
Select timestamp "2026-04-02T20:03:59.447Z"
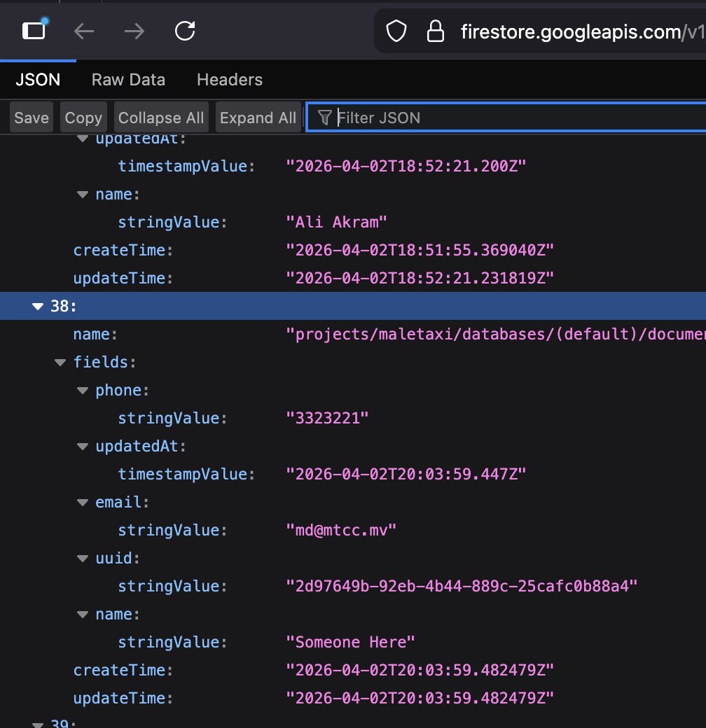tap(406, 474)
